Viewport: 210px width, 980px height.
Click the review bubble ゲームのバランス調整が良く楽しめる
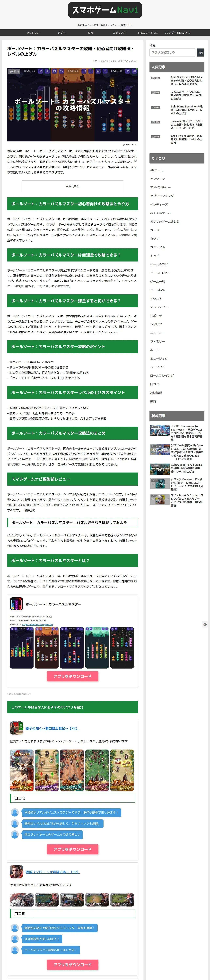[x=51, y=950]
